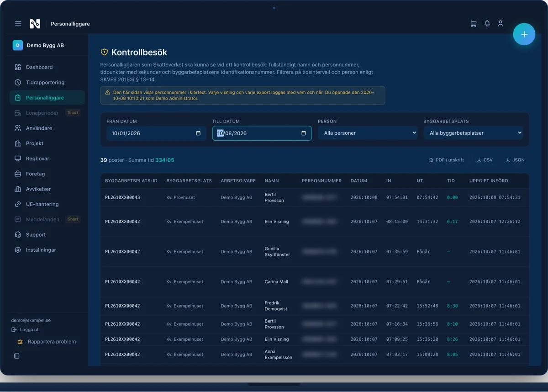
Task: Click the Till datum input field
Action: 262,133
